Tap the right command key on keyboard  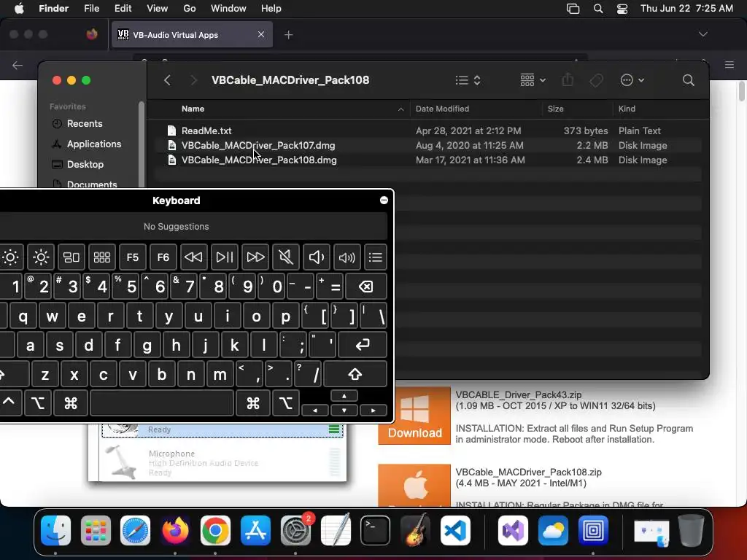click(253, 403)
